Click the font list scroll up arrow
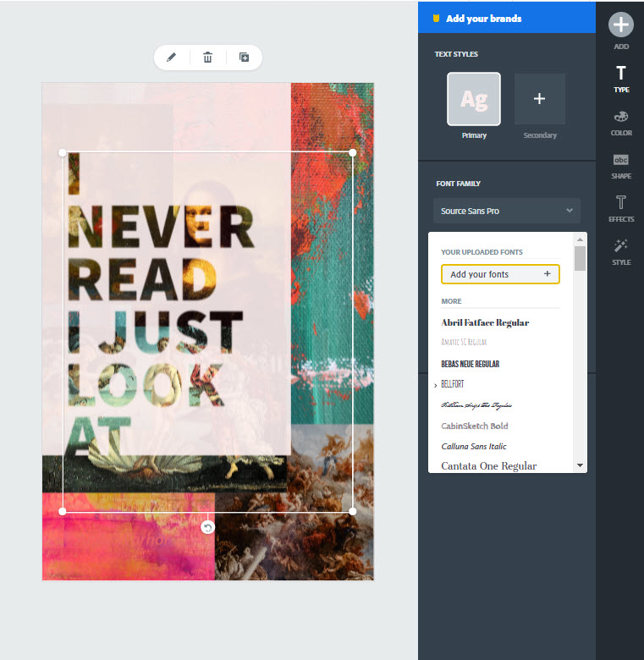 click(x=580, y=239)
